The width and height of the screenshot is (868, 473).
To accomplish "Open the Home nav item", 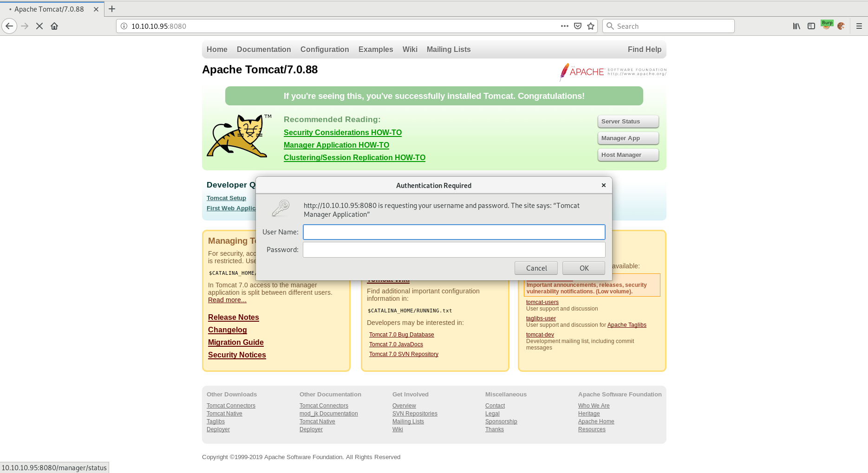I will pos(217,49).
